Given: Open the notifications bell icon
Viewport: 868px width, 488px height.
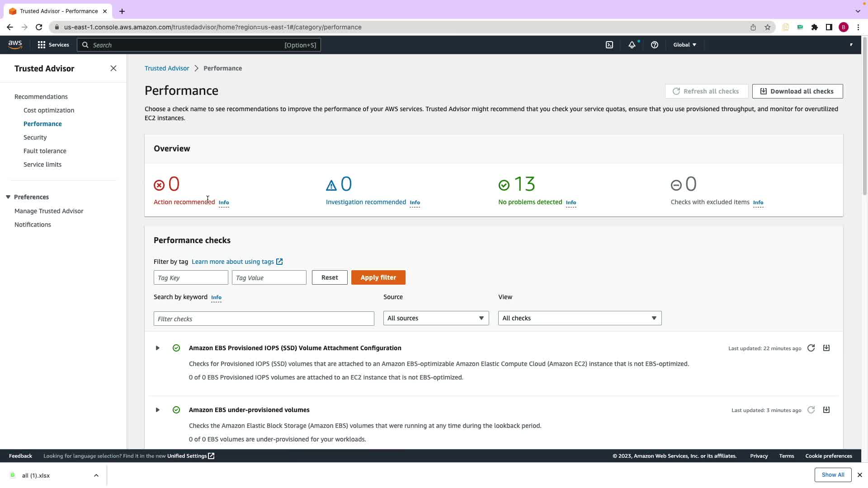Looking at the screenshot, I should 632,45.
